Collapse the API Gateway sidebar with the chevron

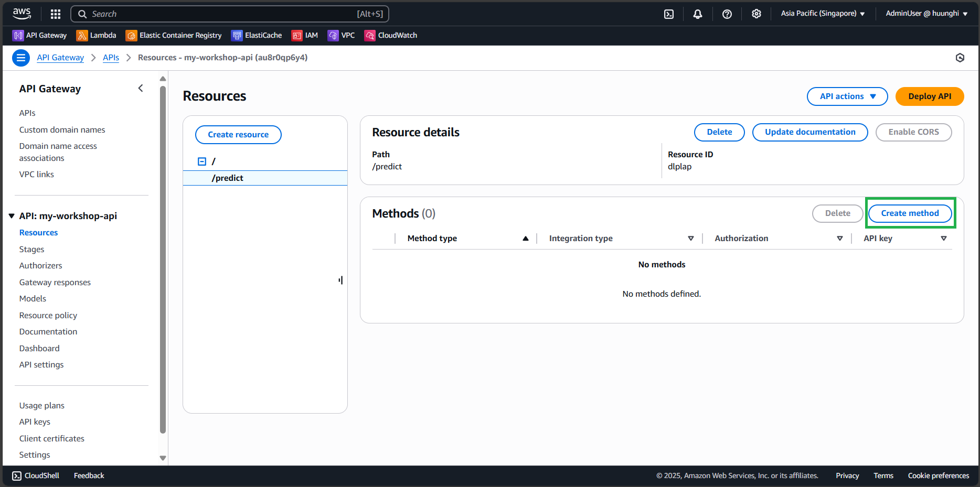click(141, 89)
